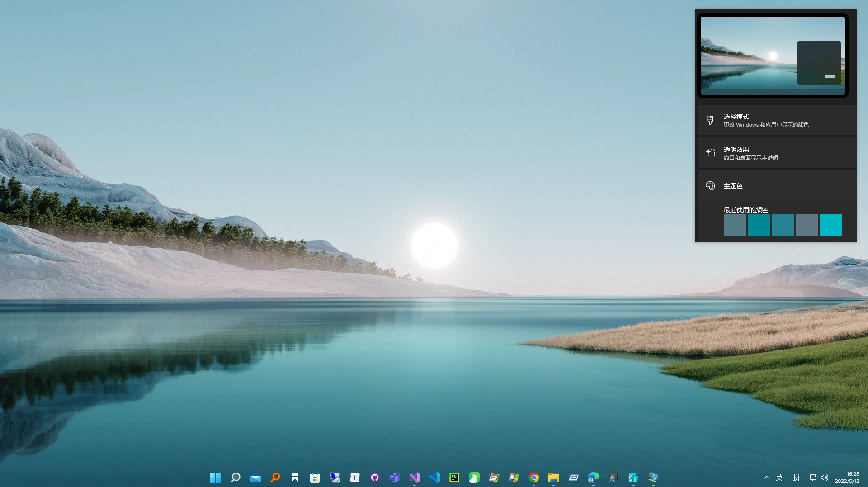This screenshot has height=487, width=868.
Task: Choose the third teal recent color
Action: 783,225
